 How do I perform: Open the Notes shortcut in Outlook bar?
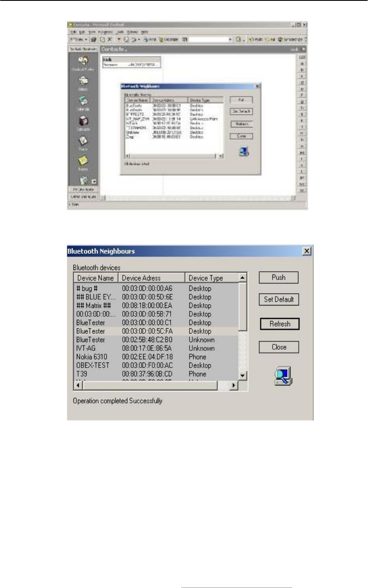[x=83, y=164]
